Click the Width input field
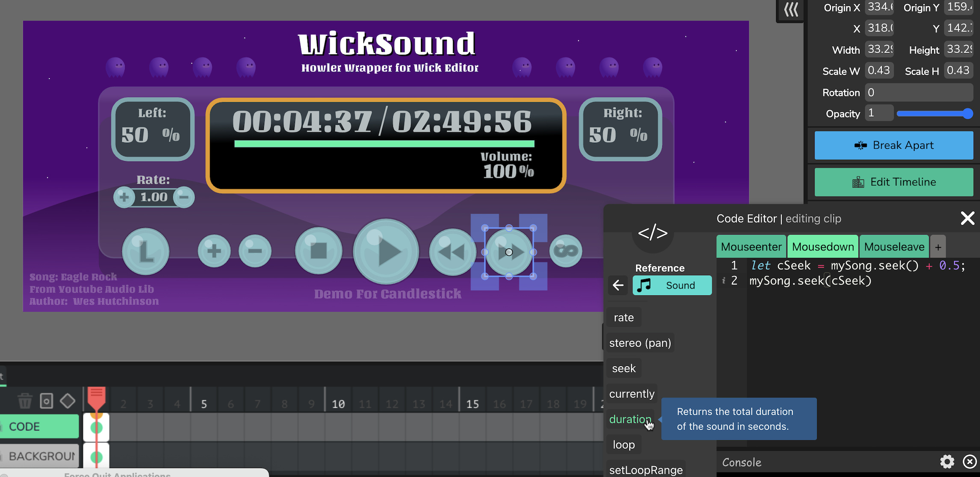Screen dimensions: 980x477 pos(879,50)
